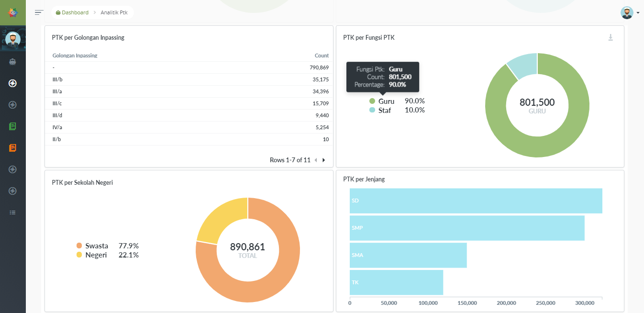Sort by the Count column header
Viewport: 644px width, 313px height.
pos(322,56)
